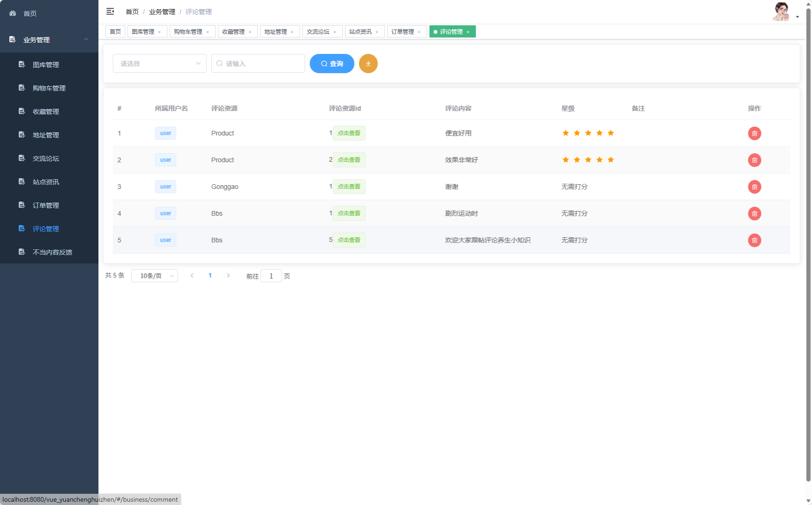This screenshot has width=812, height=505.
Task: Click the orange download export icon
Action: (x=368, y=64)
